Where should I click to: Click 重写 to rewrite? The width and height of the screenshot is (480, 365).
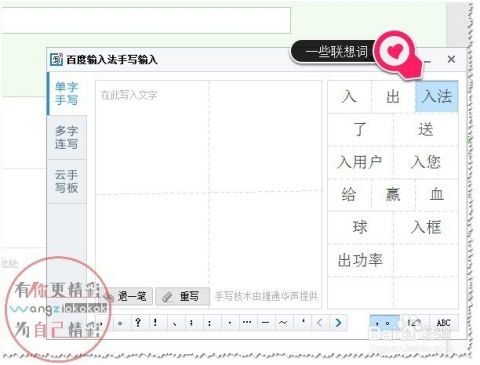tap(182, 296)
